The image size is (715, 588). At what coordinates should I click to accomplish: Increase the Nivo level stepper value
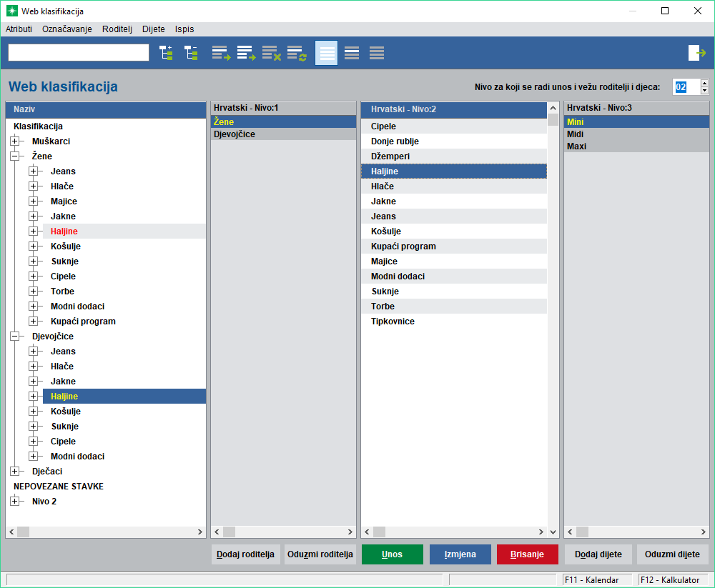[704, 83]
